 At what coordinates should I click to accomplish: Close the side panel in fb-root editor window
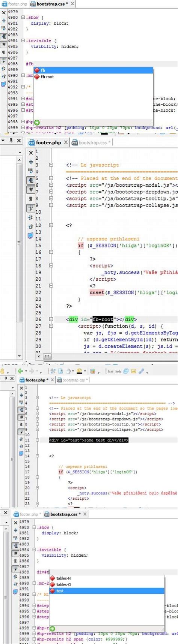tap(19, 141)
